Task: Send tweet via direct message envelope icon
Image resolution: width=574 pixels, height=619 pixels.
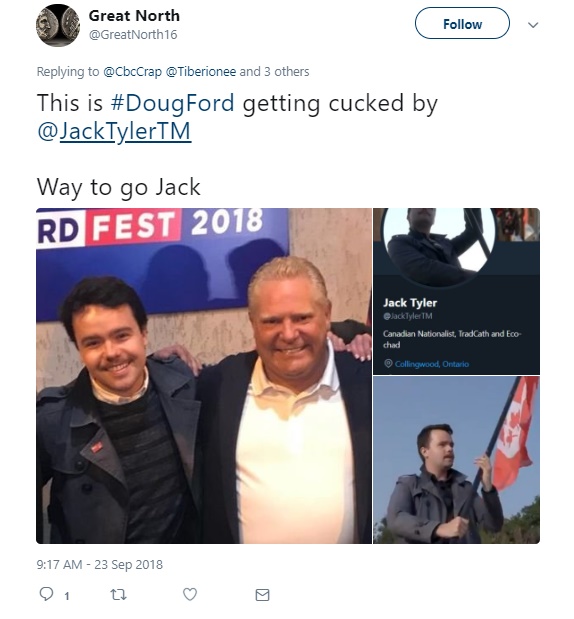Action: (x=262, y=595)
